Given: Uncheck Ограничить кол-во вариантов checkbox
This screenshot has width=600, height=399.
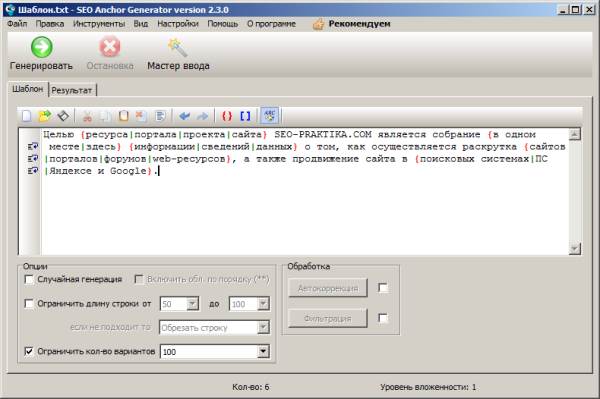Looking at the screenshot, I should pos(29,351).
